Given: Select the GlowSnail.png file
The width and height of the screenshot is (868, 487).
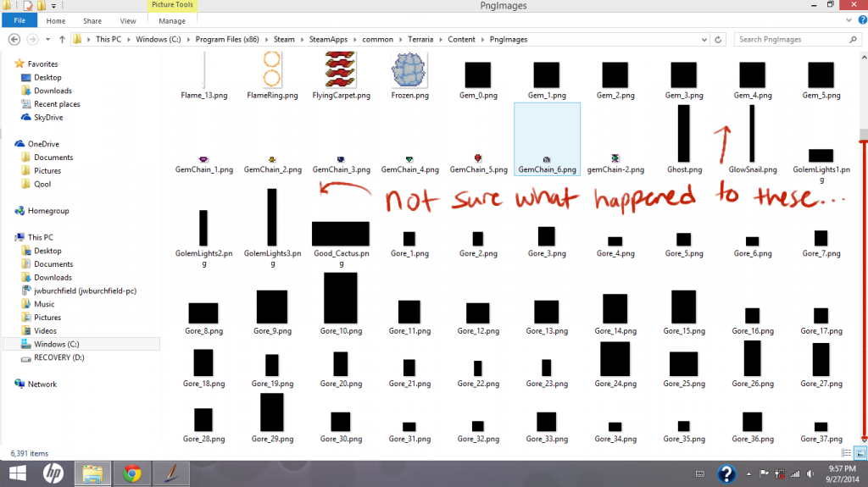Looking at the screenshot, I should [753, 133].
